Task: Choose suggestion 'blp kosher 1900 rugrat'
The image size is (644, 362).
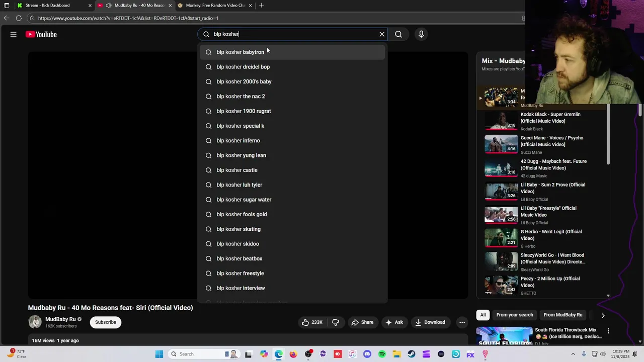Action: pyautogui.click(x=292, y=111)
